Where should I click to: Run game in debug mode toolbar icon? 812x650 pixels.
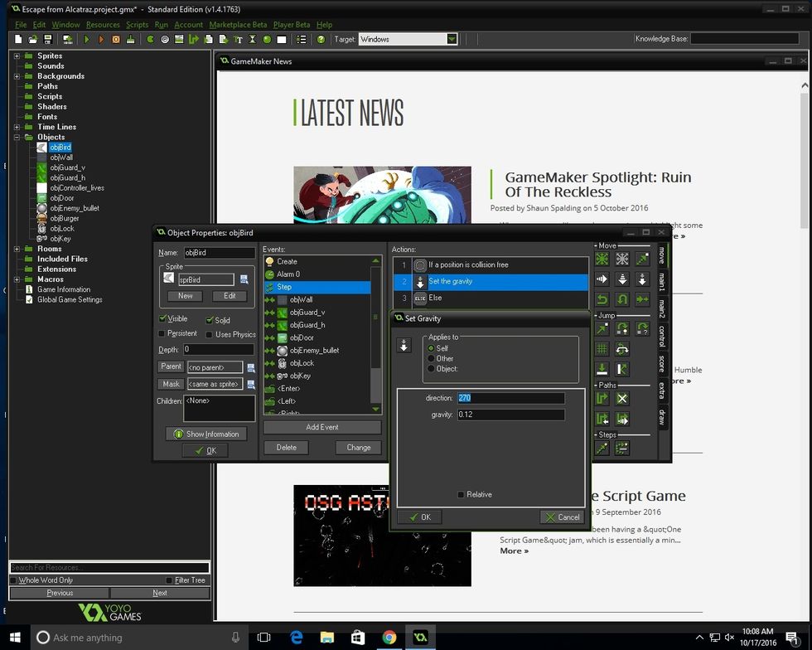(101, 39)
